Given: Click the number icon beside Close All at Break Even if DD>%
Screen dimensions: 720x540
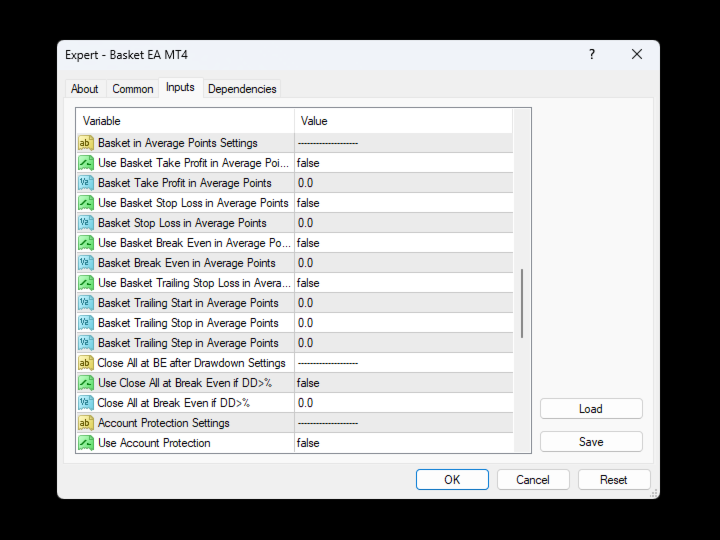Looking at the screenshot, I should point(86,403).
